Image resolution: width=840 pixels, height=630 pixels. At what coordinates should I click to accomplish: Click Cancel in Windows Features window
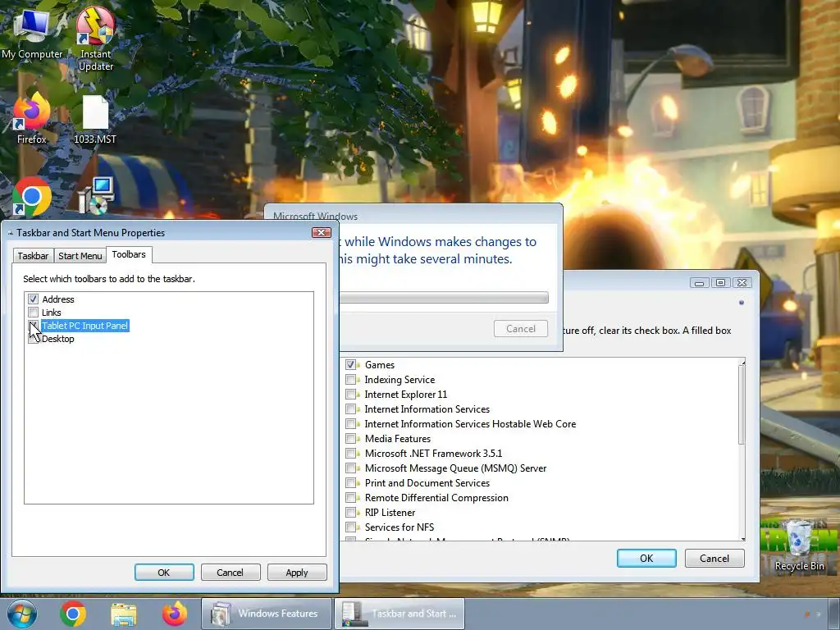[714, 558]
